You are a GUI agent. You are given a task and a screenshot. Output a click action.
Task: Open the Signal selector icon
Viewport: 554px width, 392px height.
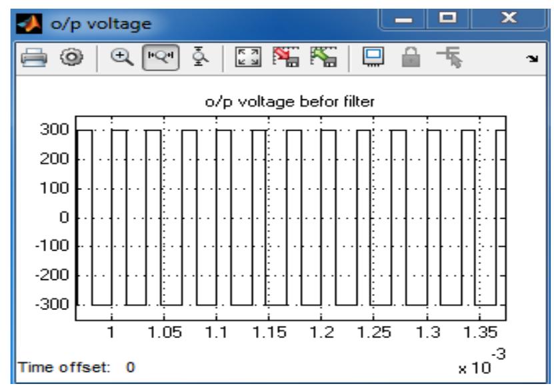[450, 57]
